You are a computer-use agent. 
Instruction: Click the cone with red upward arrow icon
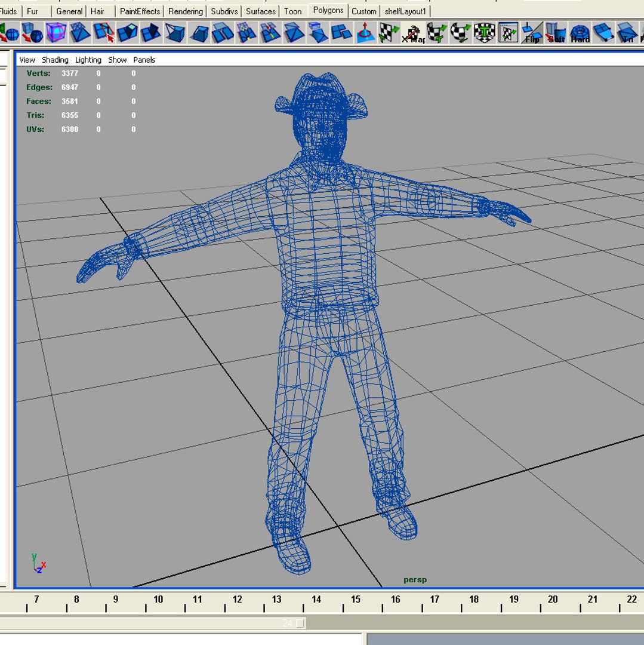click(x=365, y=33)
